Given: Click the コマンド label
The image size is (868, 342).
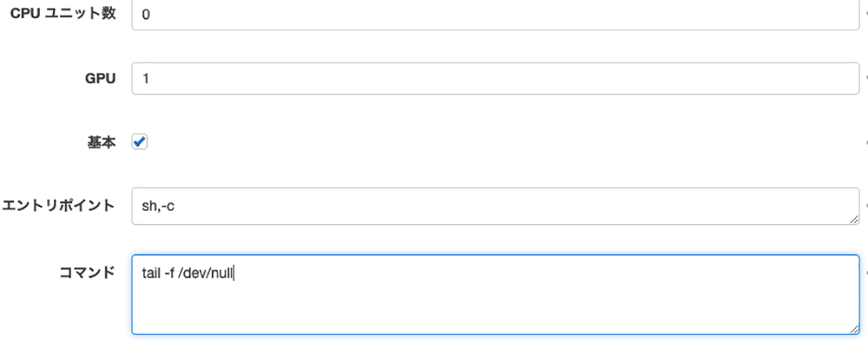Looking at the screenshot, I should (x=88, y=273).
